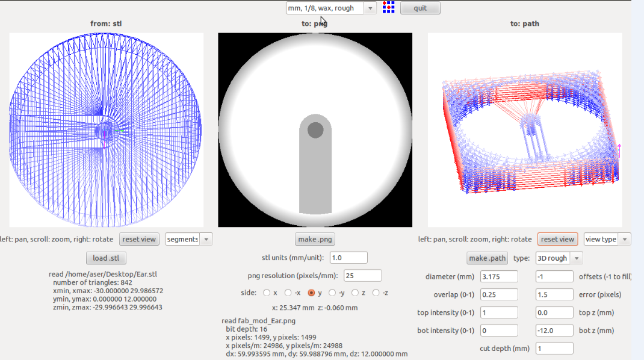The image size is (644, 360).
Task: Click the 'ymin, ymax' values line
Action: tap(105, 299)
